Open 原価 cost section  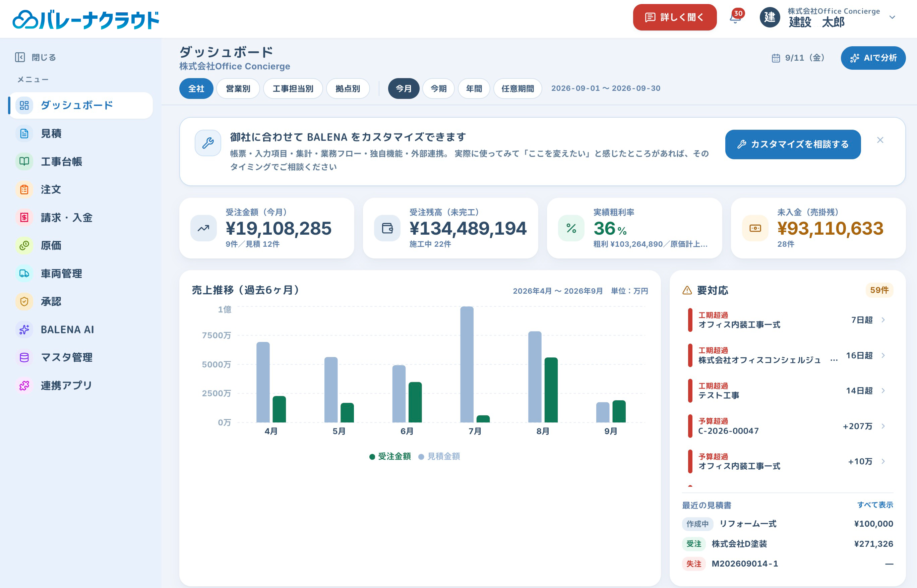81,245
